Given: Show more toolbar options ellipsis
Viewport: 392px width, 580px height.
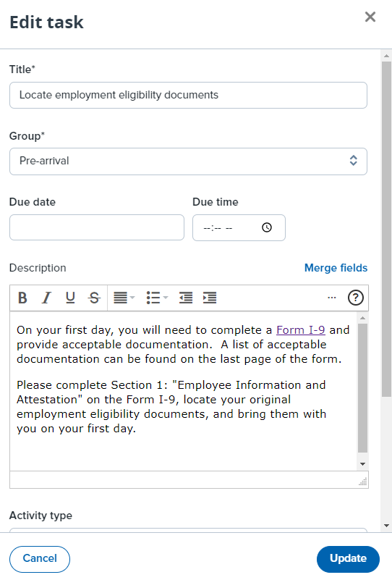Looking at the screenshot, I should tap(332, 298).
